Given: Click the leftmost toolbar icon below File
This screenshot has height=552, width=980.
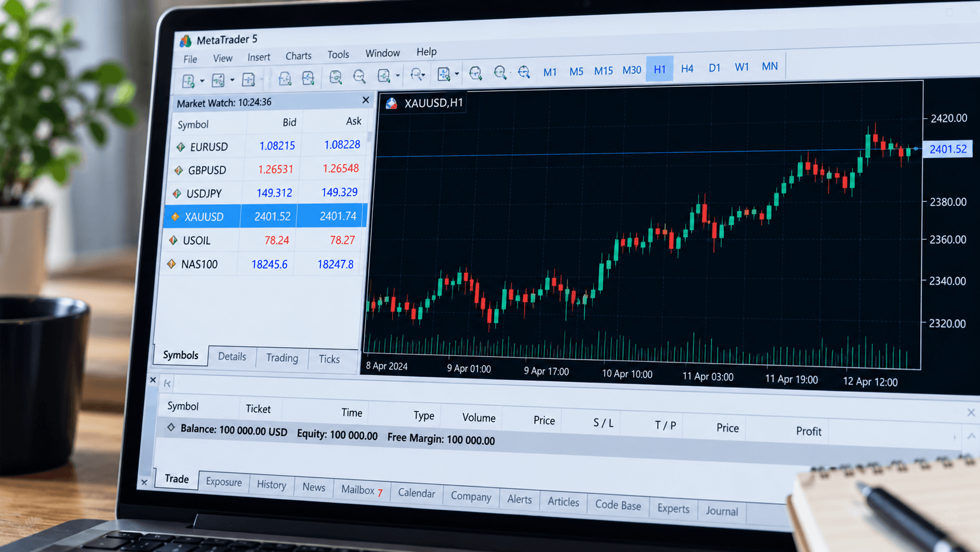Looking at the screenshot, I should 188,81.
